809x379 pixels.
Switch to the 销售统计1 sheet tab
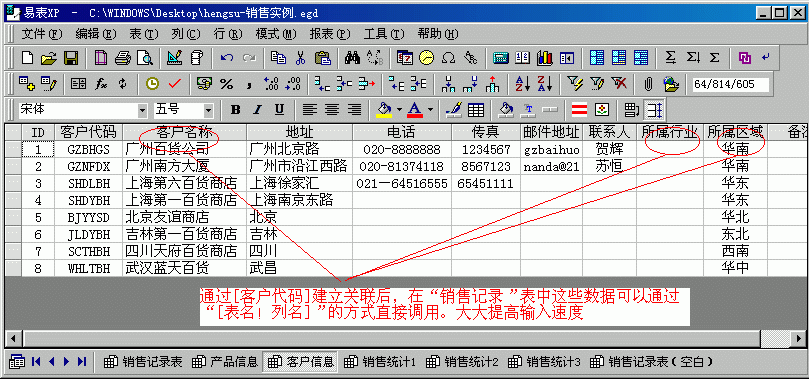381,361
